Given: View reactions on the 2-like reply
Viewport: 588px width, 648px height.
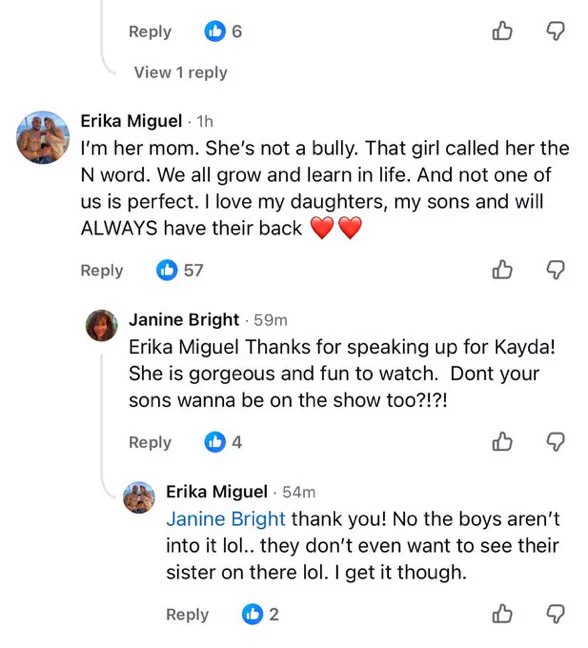Looking at the screenshot, I should [261, 614].
